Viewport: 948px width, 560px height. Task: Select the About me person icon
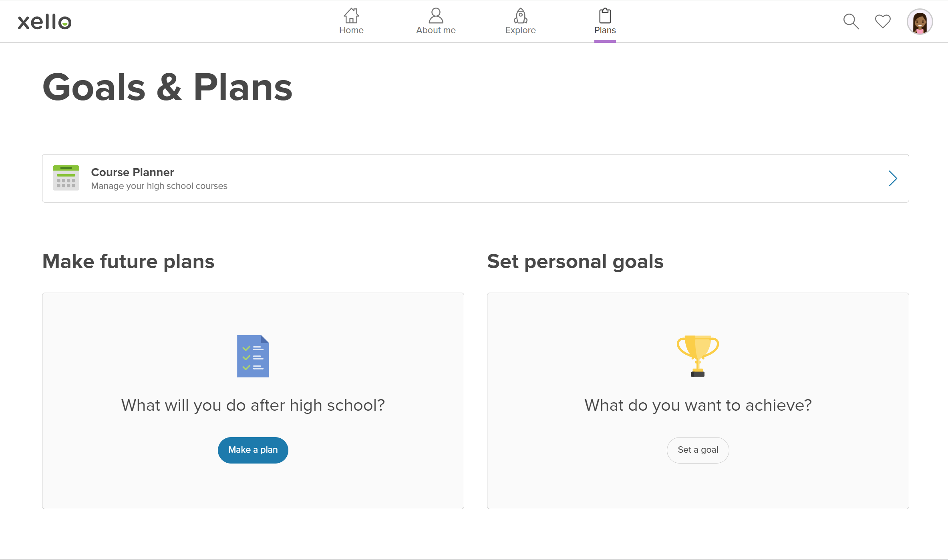point(436,16)
